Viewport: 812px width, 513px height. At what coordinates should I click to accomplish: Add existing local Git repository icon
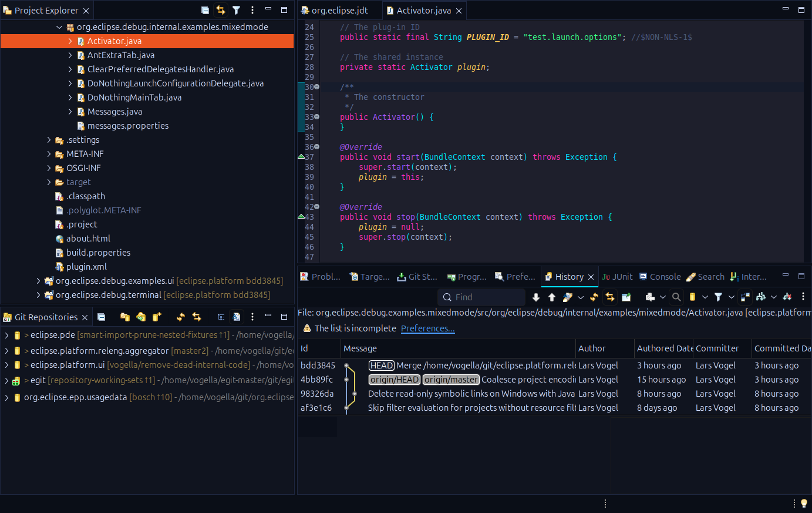pos(125,317)
